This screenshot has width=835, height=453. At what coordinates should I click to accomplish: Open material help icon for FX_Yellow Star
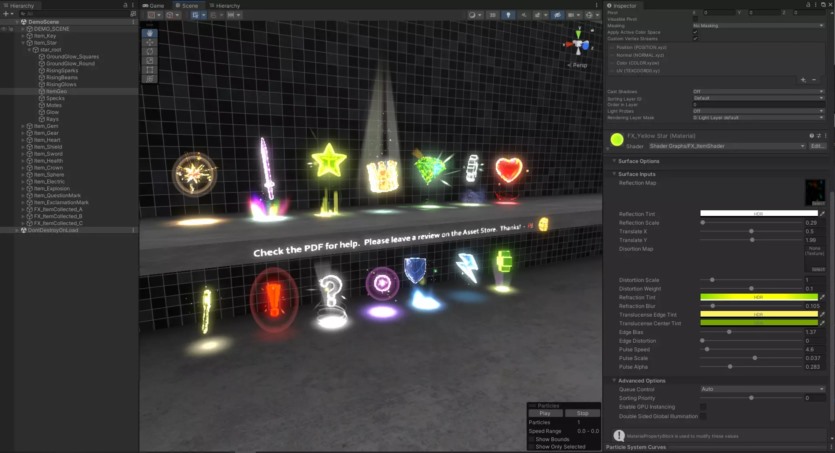point(812,136)
